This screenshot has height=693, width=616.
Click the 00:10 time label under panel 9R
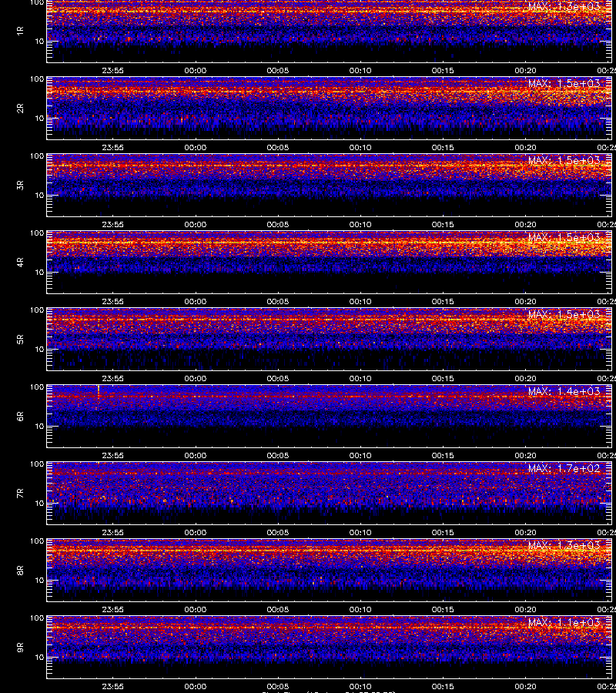pos(360,686)
